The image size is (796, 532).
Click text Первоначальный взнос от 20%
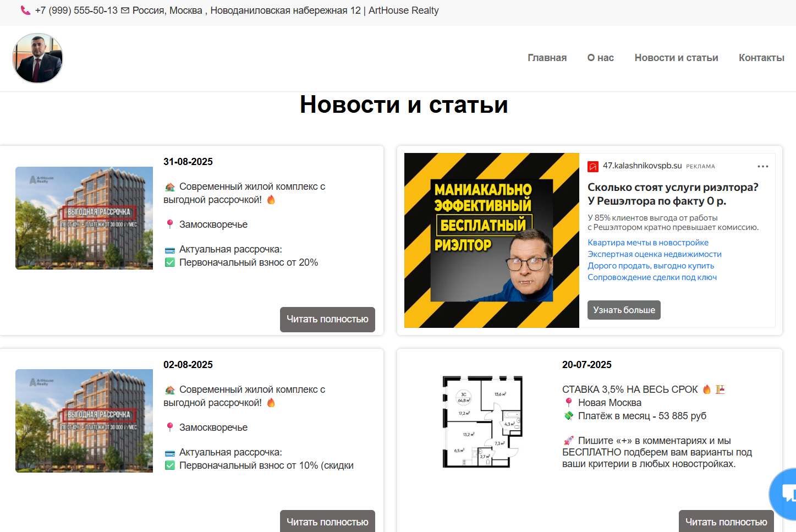pyautogui.click(x=249, y=263)
